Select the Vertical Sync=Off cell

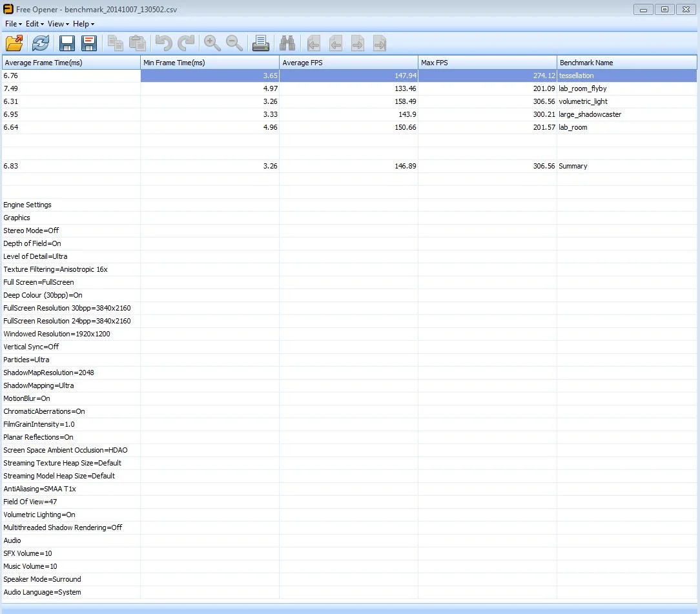coord(71,347)
